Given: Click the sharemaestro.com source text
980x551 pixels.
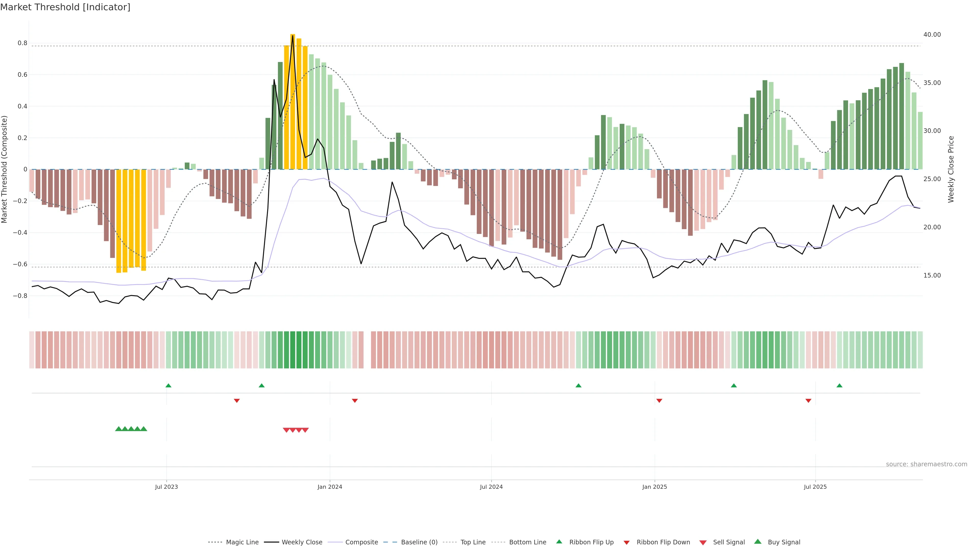Looking at the screenshot, I should [x=926, y=464].
